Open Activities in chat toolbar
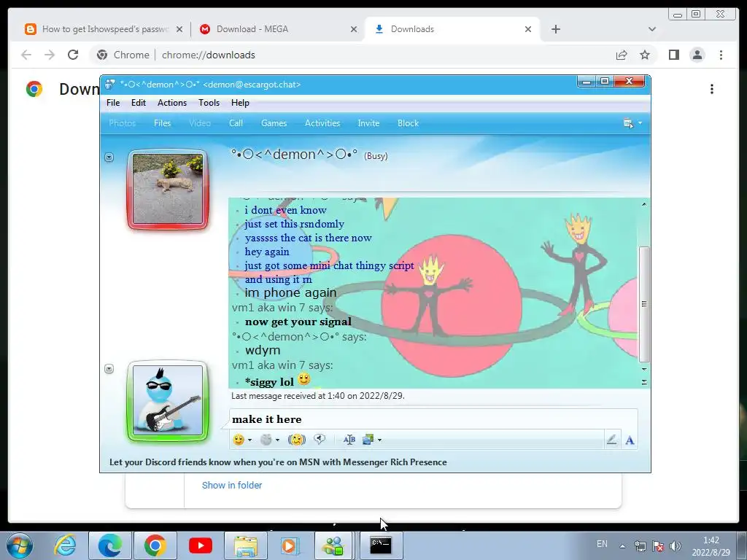 [x=322, y=123]
